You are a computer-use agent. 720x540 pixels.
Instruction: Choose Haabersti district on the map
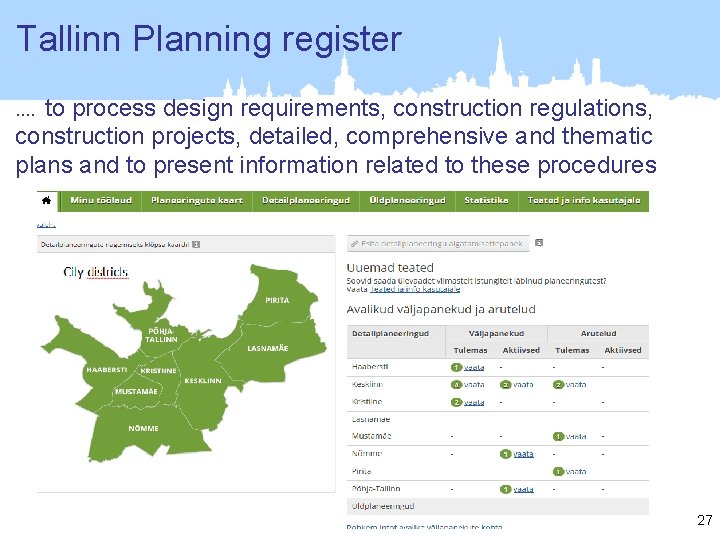click(x=107, y=370)
